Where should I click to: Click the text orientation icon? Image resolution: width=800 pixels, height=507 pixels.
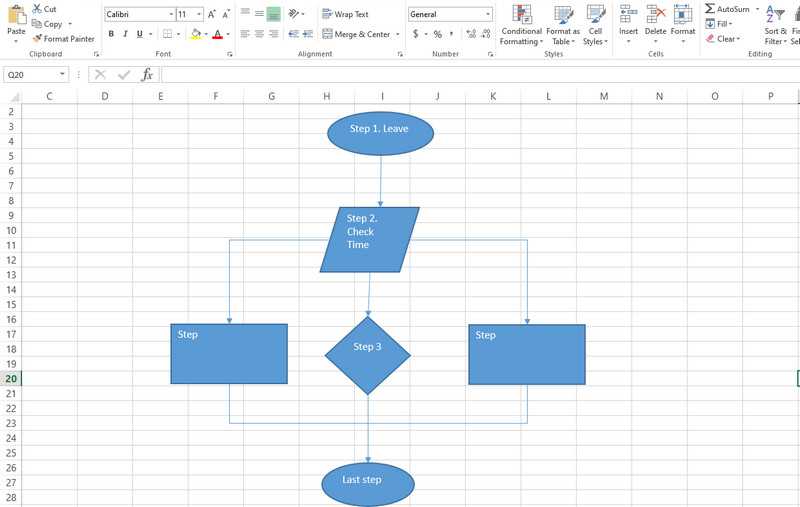pos(293,14)
